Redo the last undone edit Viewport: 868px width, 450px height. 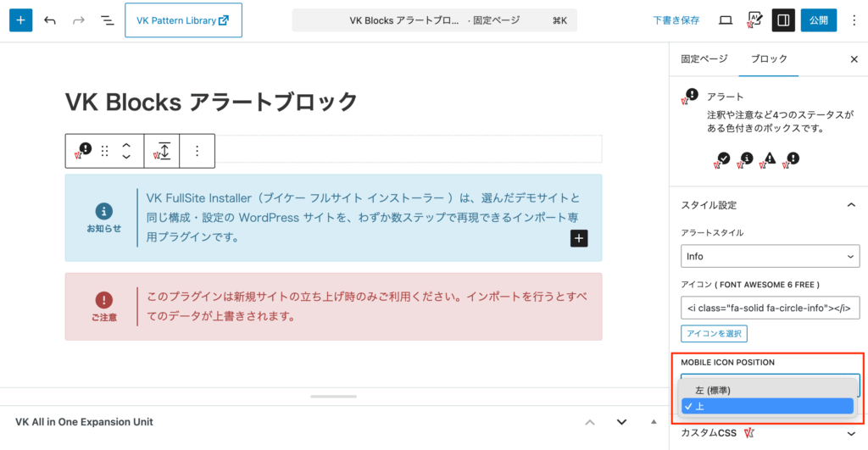tap(79, 20)
